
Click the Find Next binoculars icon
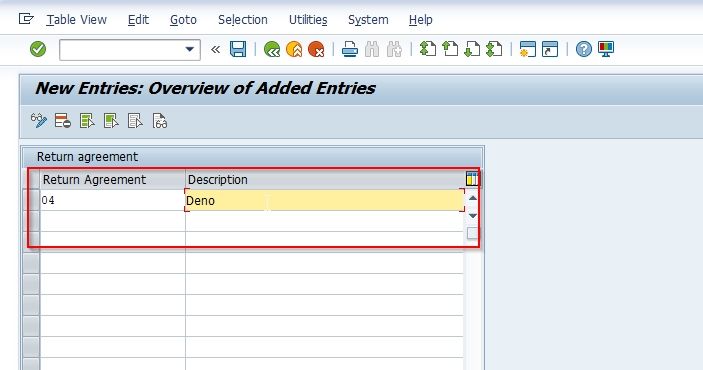point(395,49)
